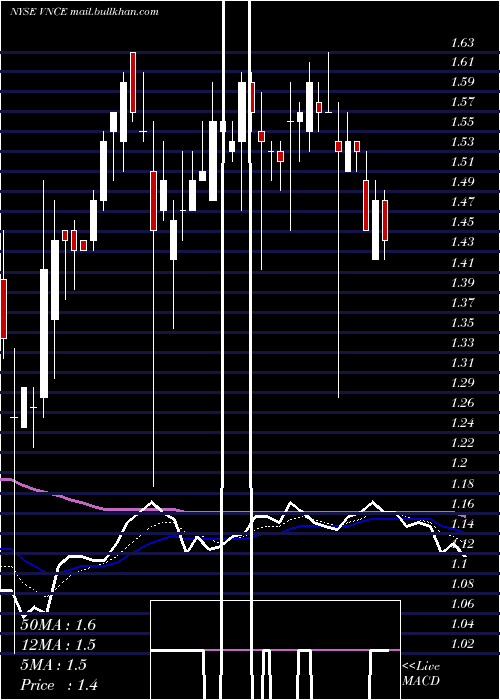Click the 1.1 price axis label

pyautogui.click(x=459, y=564)
